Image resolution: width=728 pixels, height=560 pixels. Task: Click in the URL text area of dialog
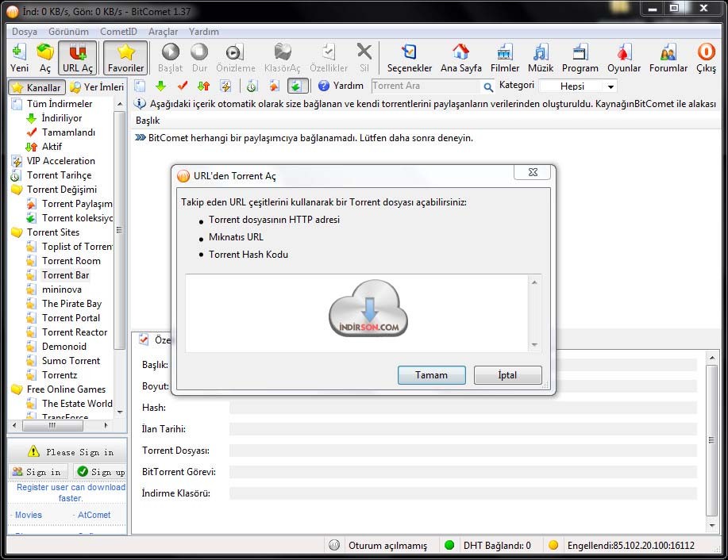pos(356,313)
